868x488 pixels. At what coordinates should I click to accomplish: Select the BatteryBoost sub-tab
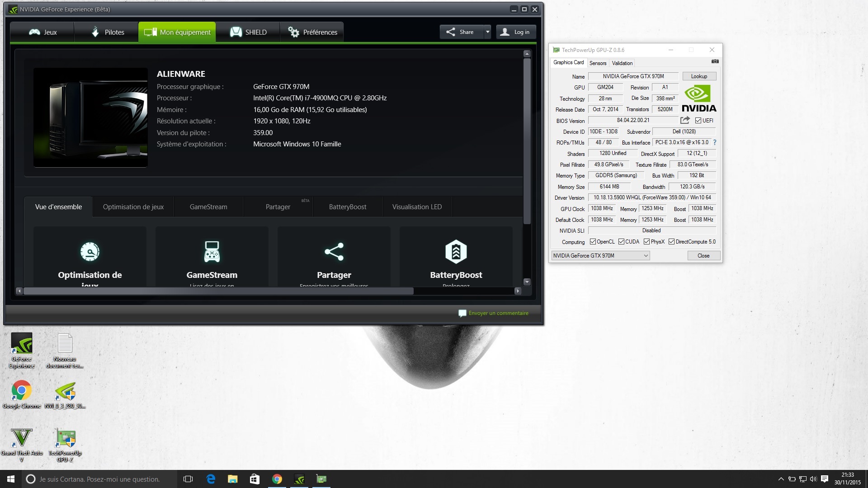click(348, 207)
